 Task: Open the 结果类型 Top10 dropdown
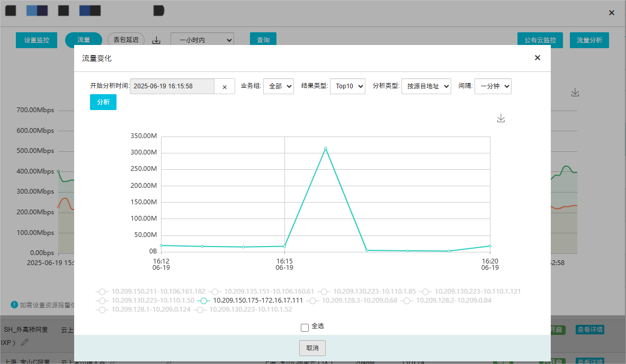tap(347, 86)
